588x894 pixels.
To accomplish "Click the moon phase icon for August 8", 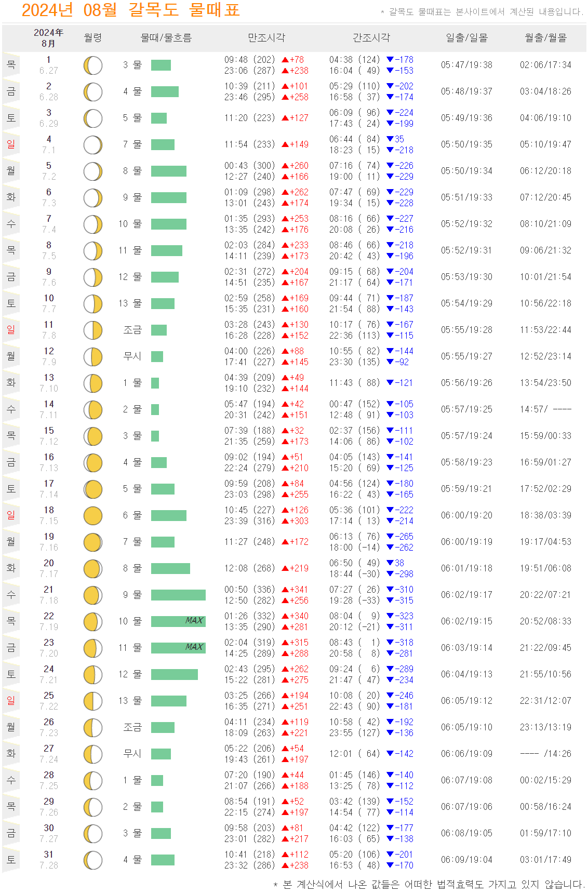I will pyautogui.click(x=93, y=251).
